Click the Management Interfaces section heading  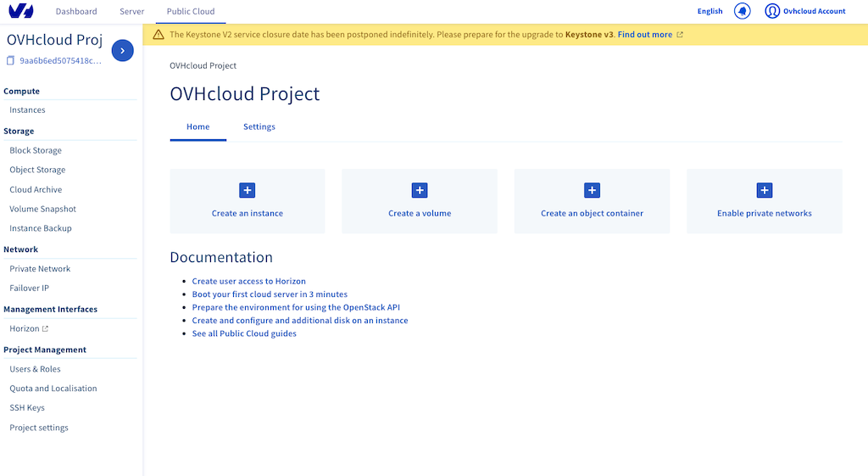pos(50,309)
